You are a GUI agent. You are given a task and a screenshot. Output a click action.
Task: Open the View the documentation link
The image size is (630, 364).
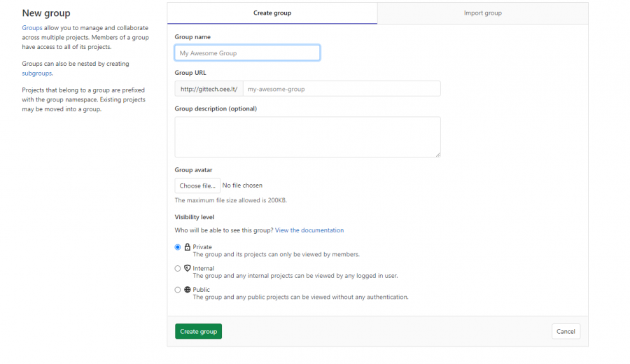[x=309, y=230]
